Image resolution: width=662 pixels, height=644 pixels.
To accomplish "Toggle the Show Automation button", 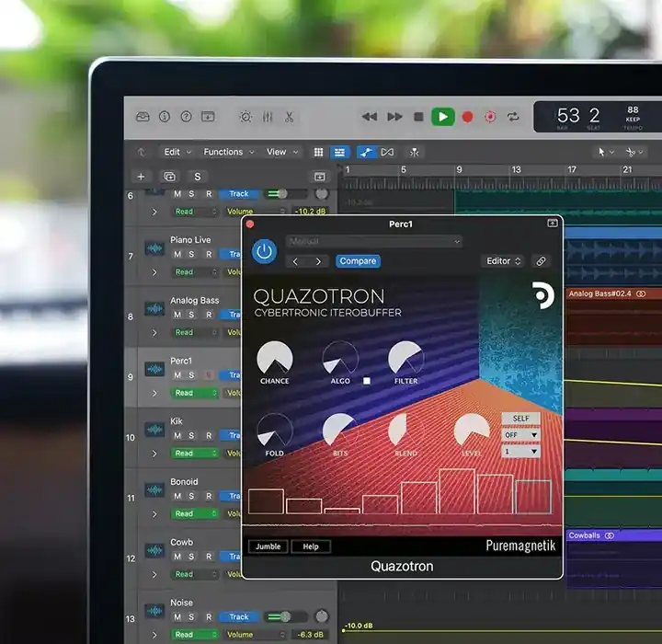I will coord(367,152).
